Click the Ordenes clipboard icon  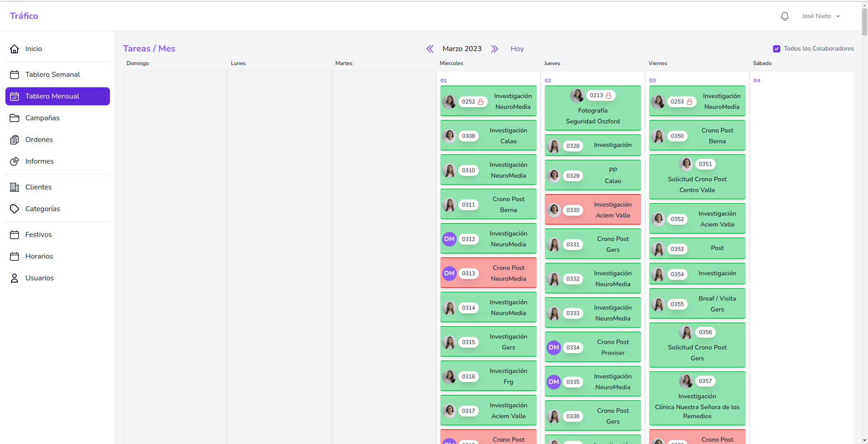(14, 140)
